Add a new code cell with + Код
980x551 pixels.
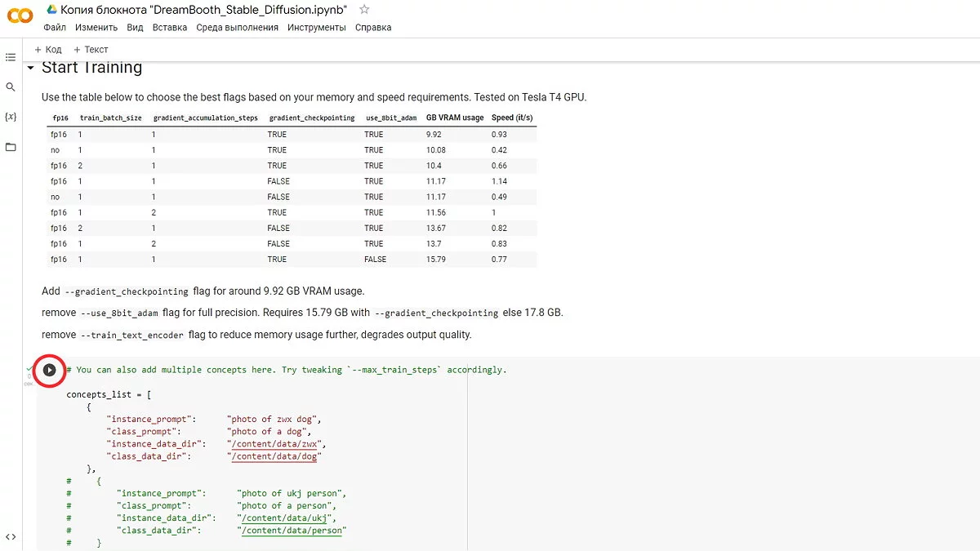pyautogui.click(x=48, y=50)
